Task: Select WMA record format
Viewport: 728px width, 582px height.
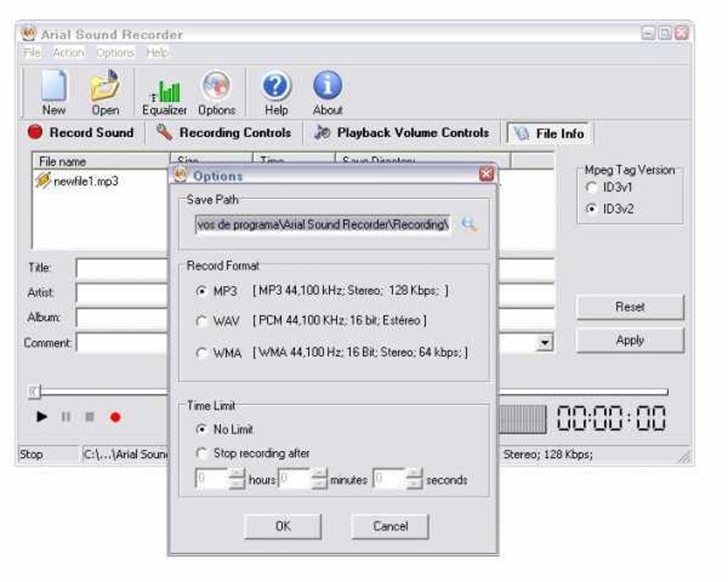Action: pos(201,353)
